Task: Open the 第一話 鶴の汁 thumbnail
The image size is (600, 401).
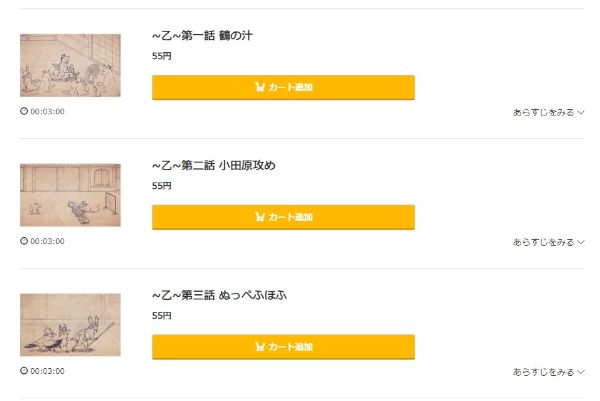Action: point(70,66)
